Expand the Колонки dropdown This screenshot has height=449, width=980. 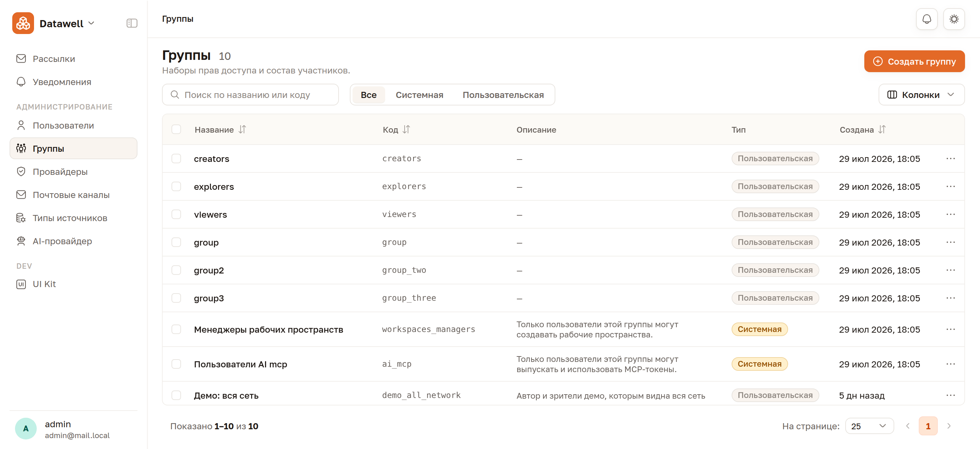click(x=921, y=95)
